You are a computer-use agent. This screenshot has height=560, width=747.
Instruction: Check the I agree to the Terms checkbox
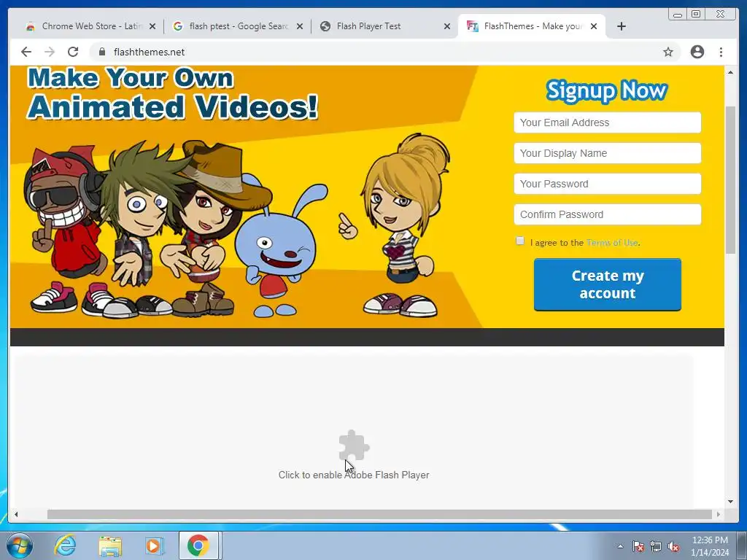(x=519, y=241)
